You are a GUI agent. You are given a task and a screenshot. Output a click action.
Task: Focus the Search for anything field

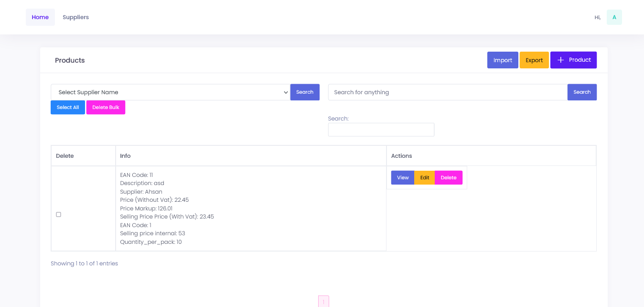pos(448,92)
